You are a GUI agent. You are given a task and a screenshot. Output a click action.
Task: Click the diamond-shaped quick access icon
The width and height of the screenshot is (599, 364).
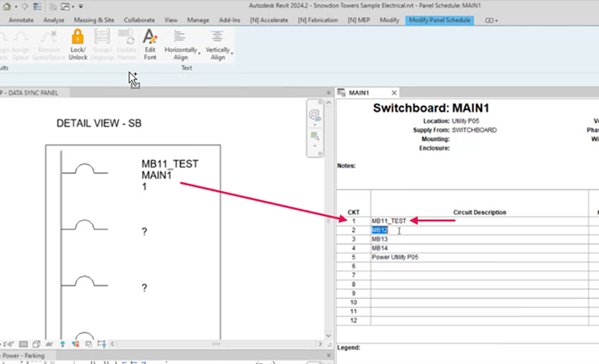(25, 6)
